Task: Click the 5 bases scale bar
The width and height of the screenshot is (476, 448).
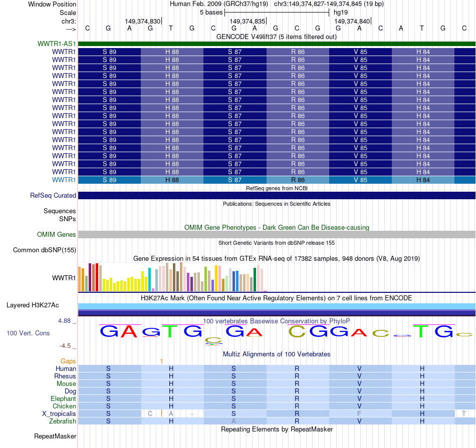Action: (277, 13)
